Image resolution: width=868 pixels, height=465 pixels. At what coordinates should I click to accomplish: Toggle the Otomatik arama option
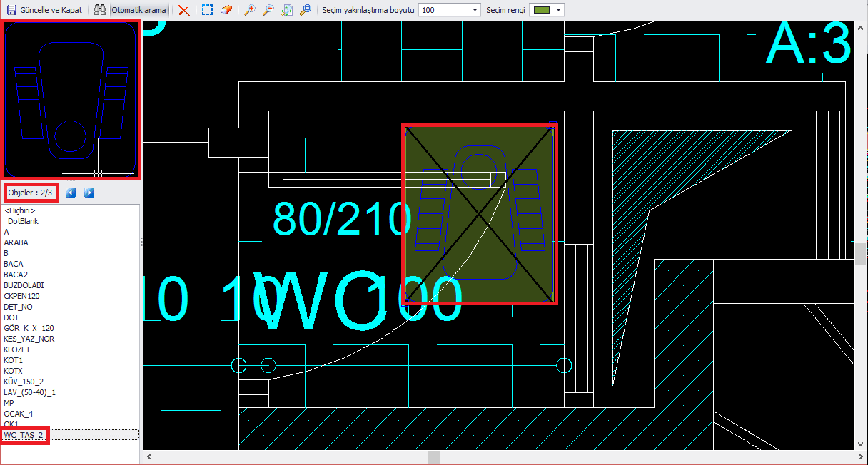pos(138,10)
